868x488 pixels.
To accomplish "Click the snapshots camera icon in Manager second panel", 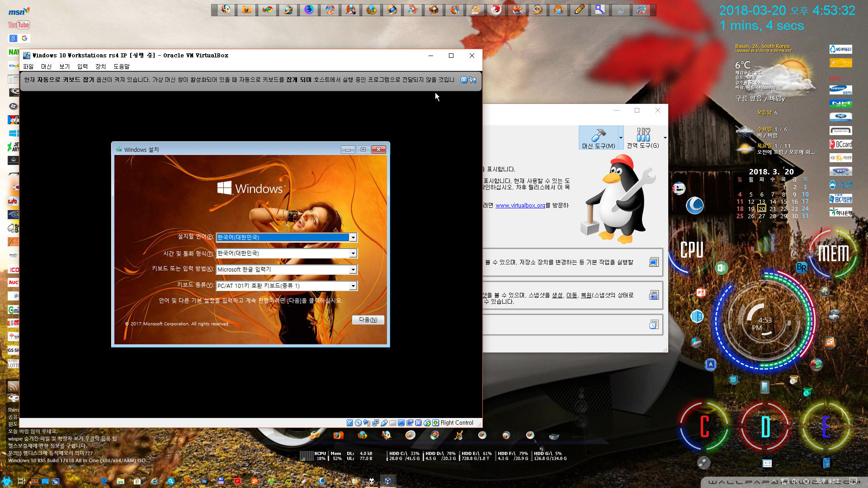I will [654, 295].
